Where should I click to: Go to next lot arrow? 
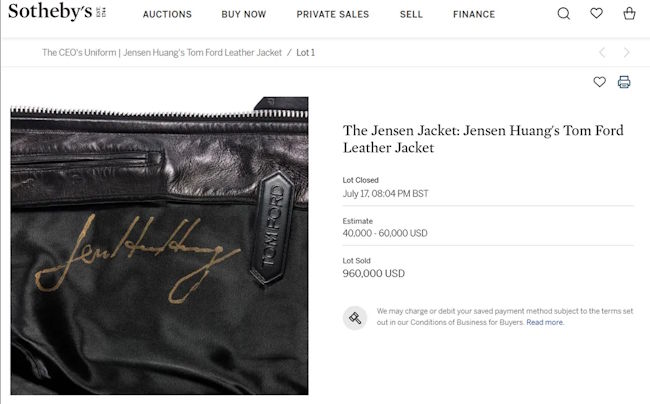pyautogui.click(x=626, y=53)
